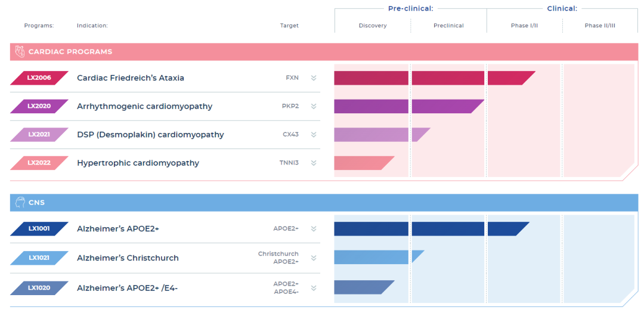Select the LX1001 program badge
The height and width of the screenshot is (313, 644).
(39, 229)
